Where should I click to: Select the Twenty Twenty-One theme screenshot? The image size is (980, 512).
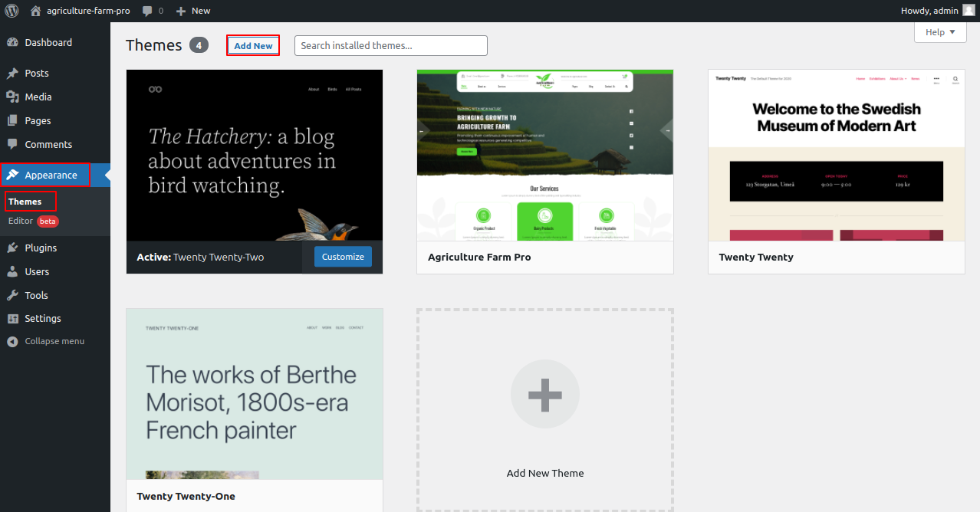coord(255,394)
